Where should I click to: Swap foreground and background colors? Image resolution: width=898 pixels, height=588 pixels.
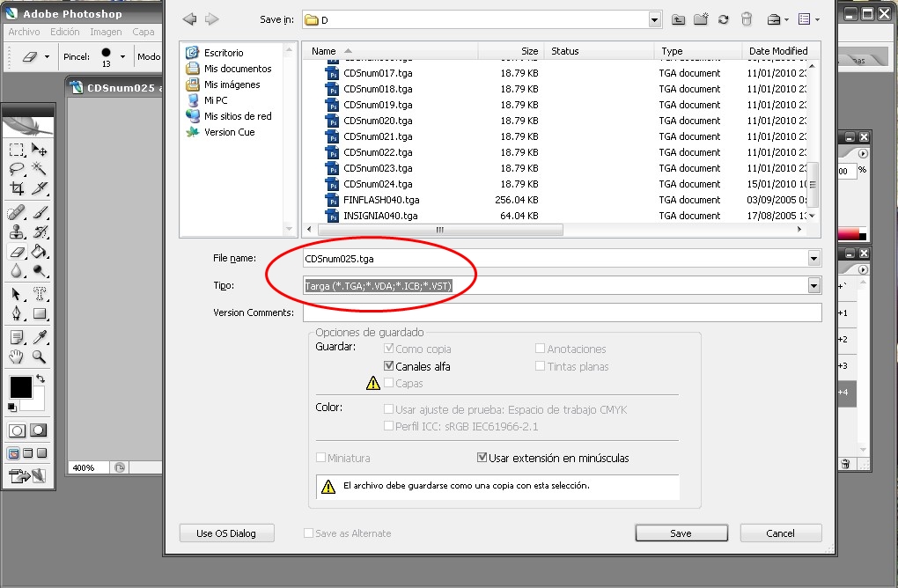[40, 379]
